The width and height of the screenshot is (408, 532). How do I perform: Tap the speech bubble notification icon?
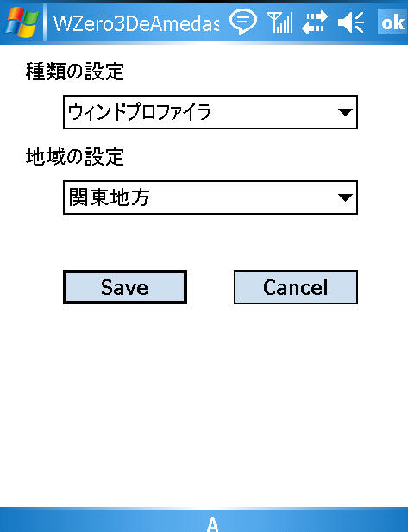pyautogui.click(x=242, y=22)
